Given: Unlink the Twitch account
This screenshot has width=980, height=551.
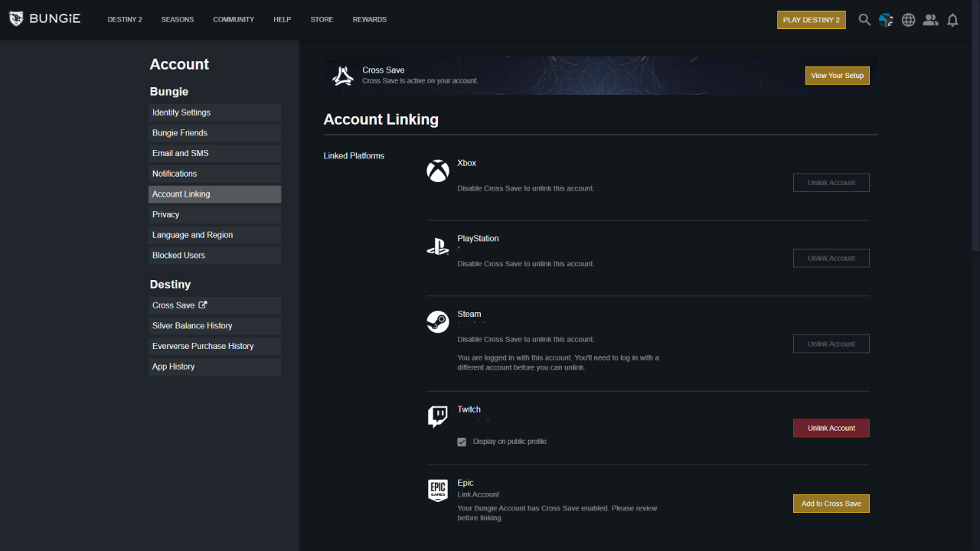Looking at the screenshot, I should pos(831,428).
